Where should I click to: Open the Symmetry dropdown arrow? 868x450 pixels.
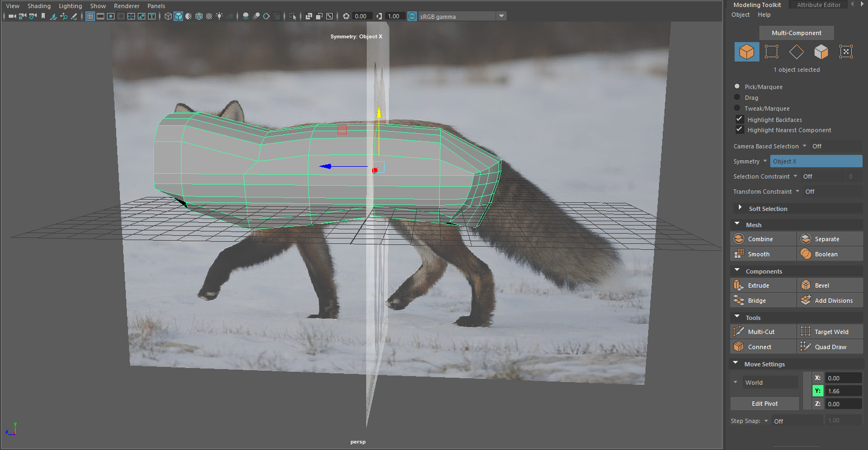pos(765,161)
